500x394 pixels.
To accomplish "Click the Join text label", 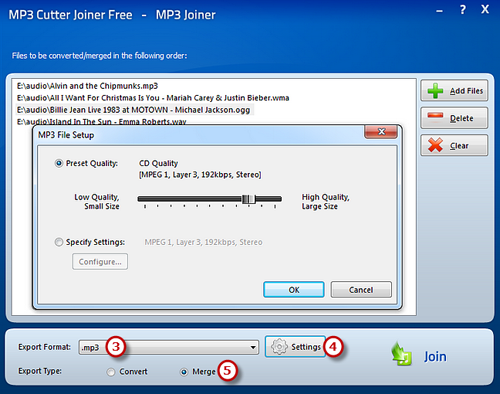I will point(435,357).
